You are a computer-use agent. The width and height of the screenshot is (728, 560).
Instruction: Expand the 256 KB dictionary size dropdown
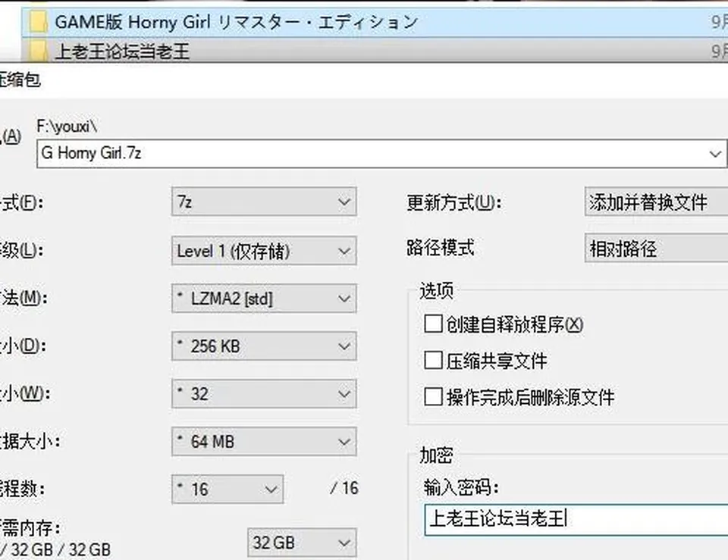[264, 346]
